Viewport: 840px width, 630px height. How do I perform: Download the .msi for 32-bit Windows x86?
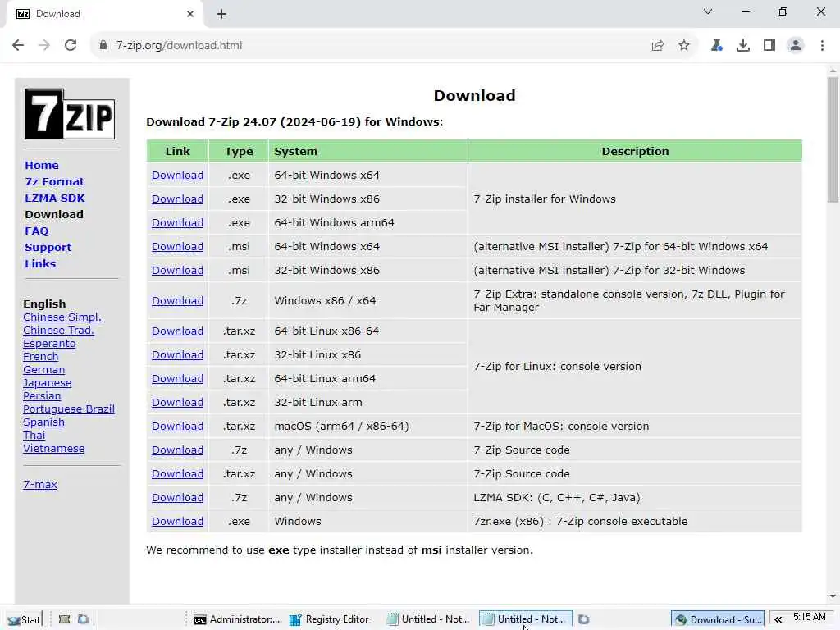[177, 271]
